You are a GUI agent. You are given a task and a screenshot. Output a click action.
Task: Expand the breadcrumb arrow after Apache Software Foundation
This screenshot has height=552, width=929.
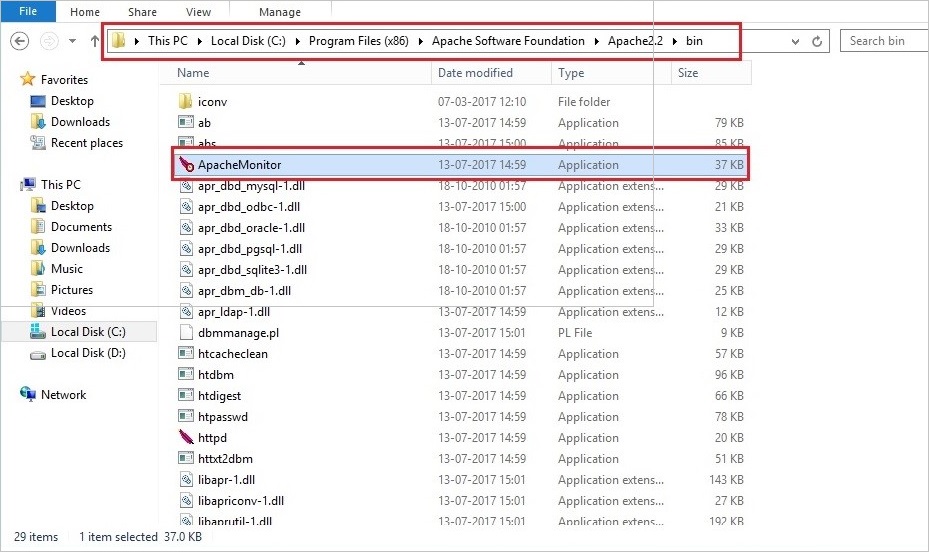click(596, 41)
